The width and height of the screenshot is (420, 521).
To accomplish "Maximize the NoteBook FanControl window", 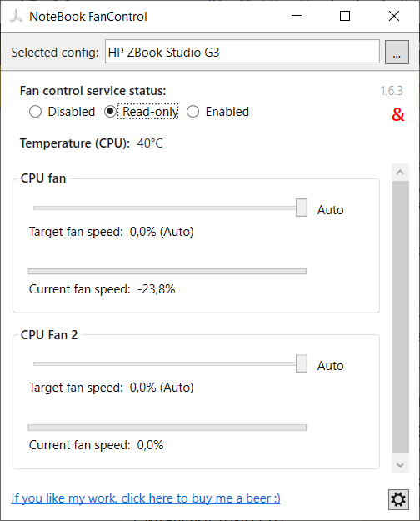I will [345, 16].
